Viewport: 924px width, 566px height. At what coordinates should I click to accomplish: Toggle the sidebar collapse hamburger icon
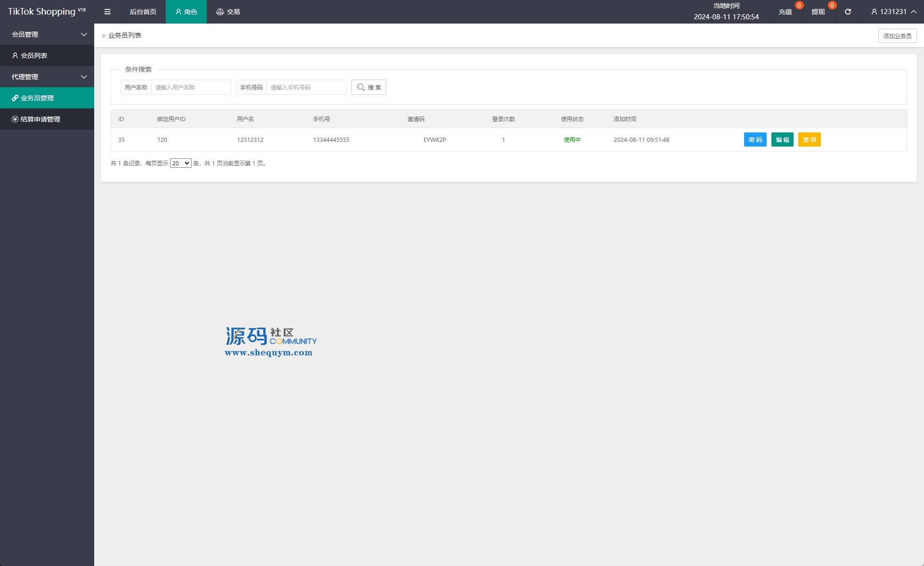[107, 12]
